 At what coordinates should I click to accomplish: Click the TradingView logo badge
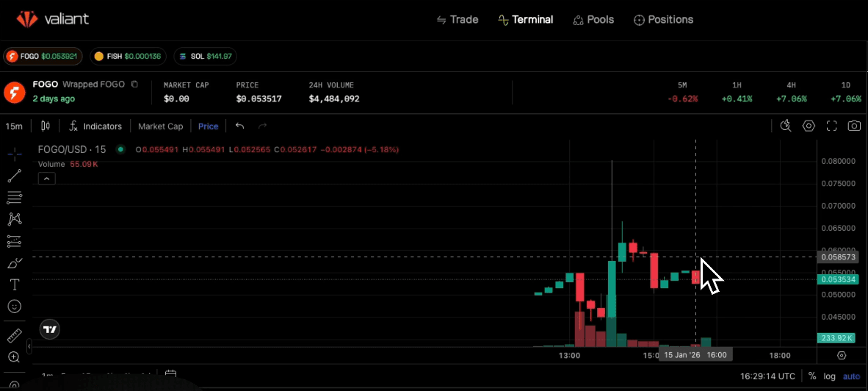click(50, 329)
